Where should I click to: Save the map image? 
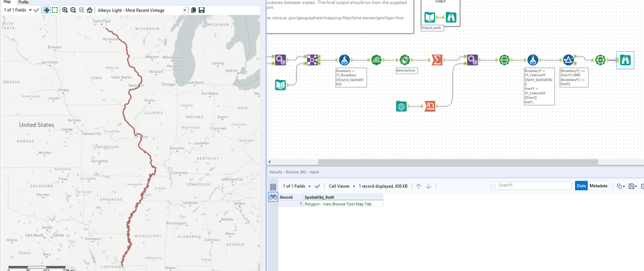pos(201,10)
